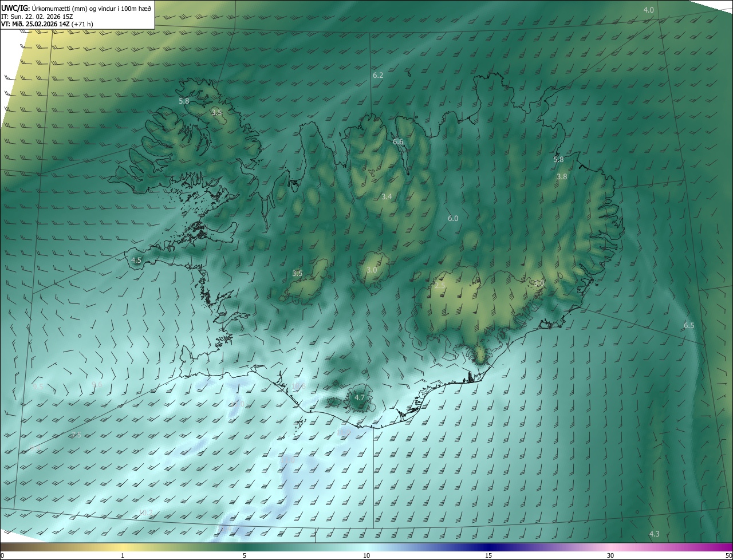Click the 5.8 value just above 3.8
The width and height of the screenshot is (733, 560).
coord(558,160)
